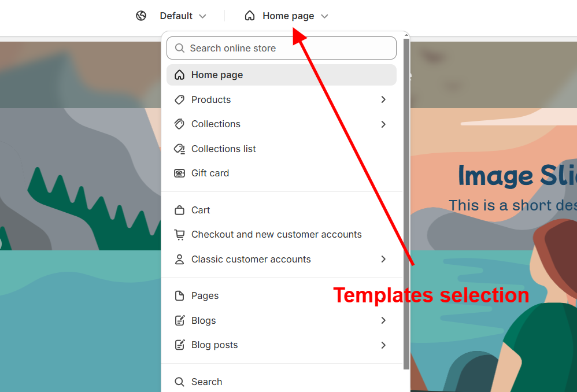
Task: Click the Products tag icon
Action: coord(180,99)
